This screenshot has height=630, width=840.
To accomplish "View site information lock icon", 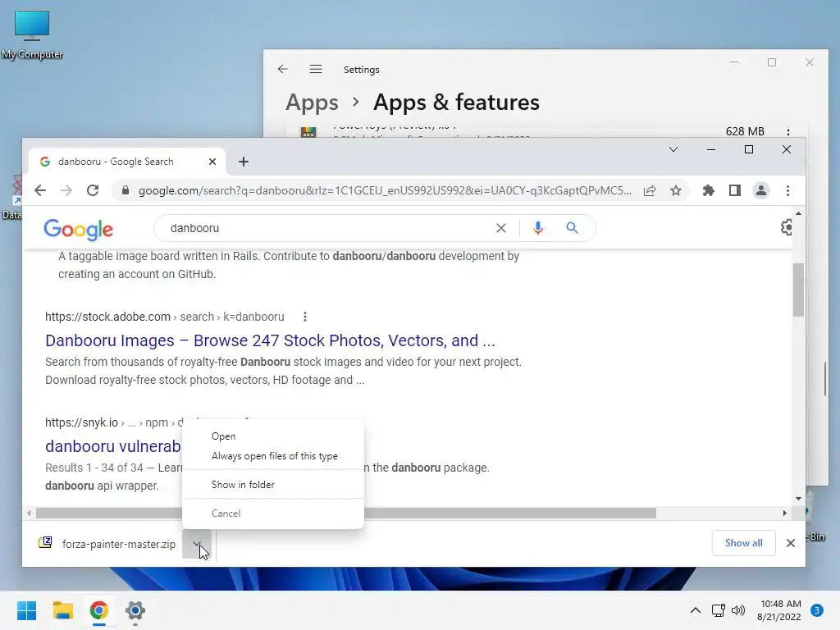I will point(126,190).
